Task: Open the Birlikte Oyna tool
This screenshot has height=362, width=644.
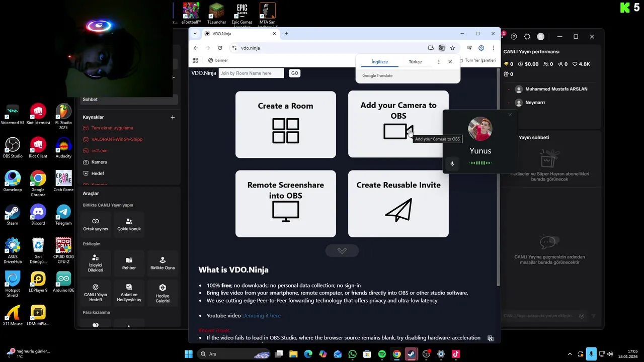Action: pos(163,263)
